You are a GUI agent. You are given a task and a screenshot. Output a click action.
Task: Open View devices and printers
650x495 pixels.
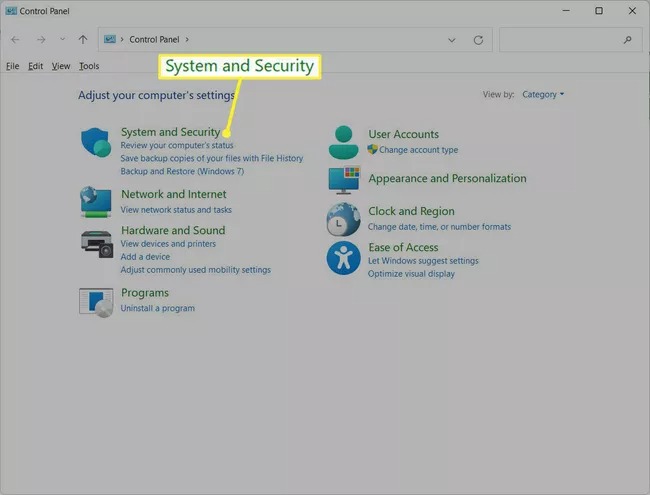tap(168, 244)
